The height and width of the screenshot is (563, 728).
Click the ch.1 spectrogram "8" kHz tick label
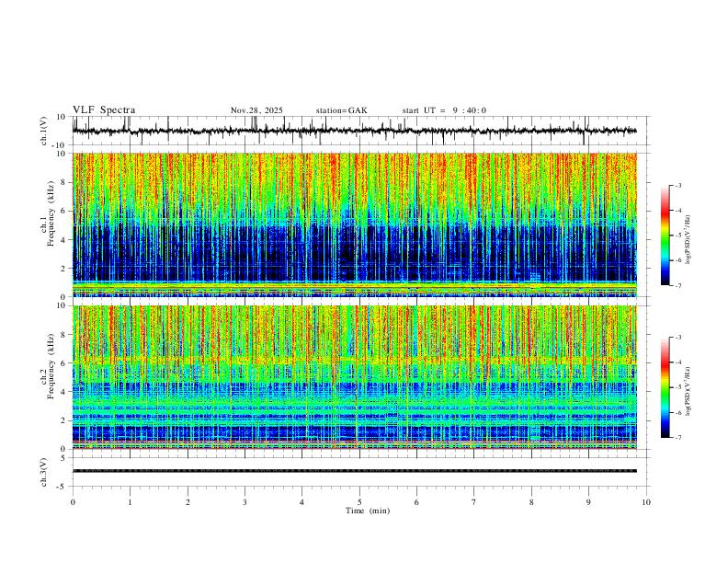click(x=64, y=182)
